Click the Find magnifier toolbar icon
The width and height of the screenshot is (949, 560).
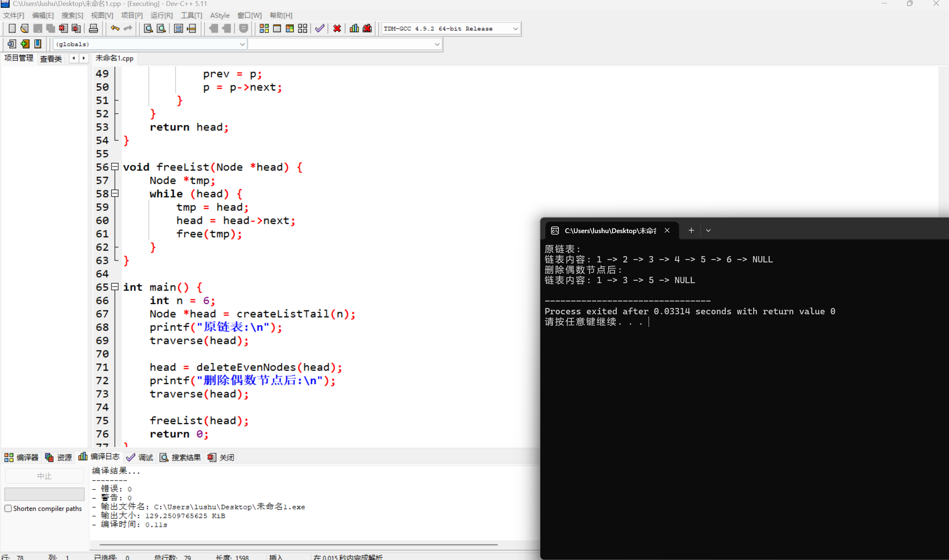(148, 29)
